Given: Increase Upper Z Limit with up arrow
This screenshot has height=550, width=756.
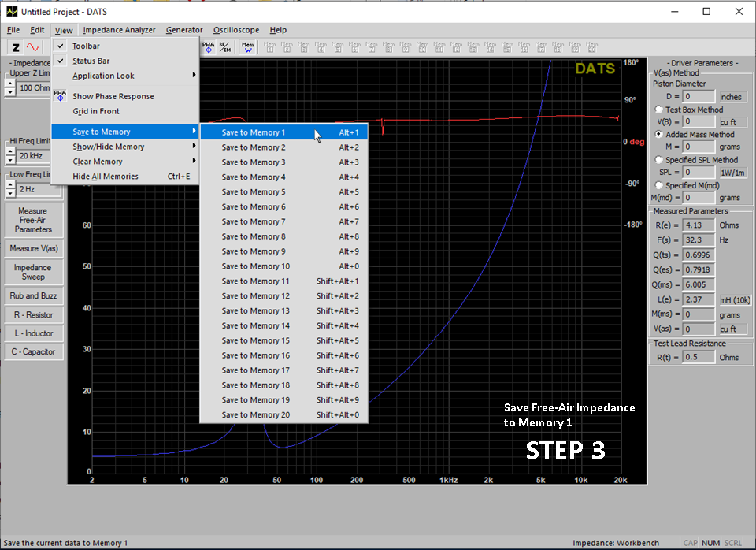Looking at the screenshot, I should pos(10,84).
